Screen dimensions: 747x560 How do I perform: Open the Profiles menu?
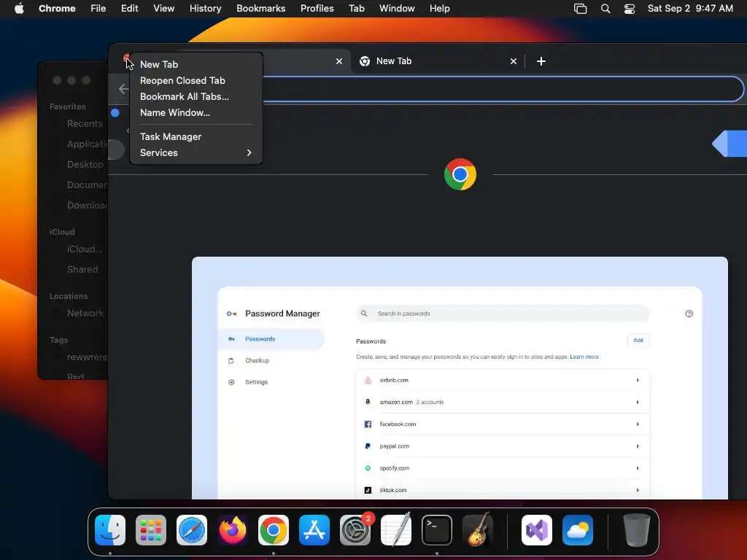point(317,8)
